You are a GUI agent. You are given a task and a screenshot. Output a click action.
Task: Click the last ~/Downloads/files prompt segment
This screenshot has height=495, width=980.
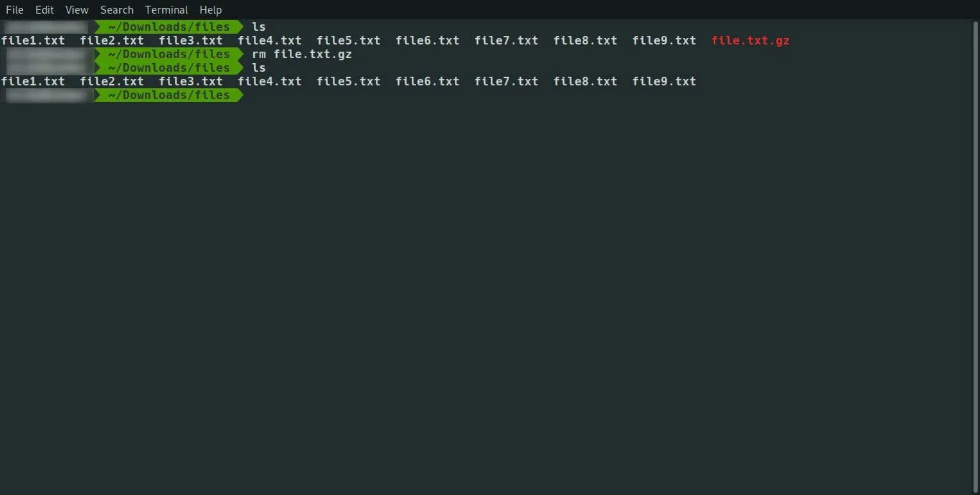169,95
